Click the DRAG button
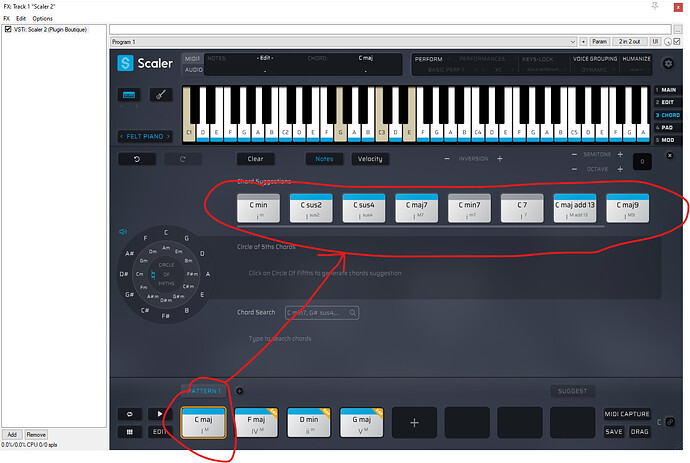 coord(639,432)
